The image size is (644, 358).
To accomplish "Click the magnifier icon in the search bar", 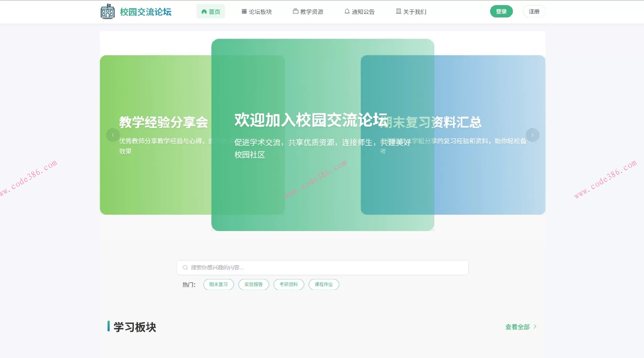I will [185, 267].
